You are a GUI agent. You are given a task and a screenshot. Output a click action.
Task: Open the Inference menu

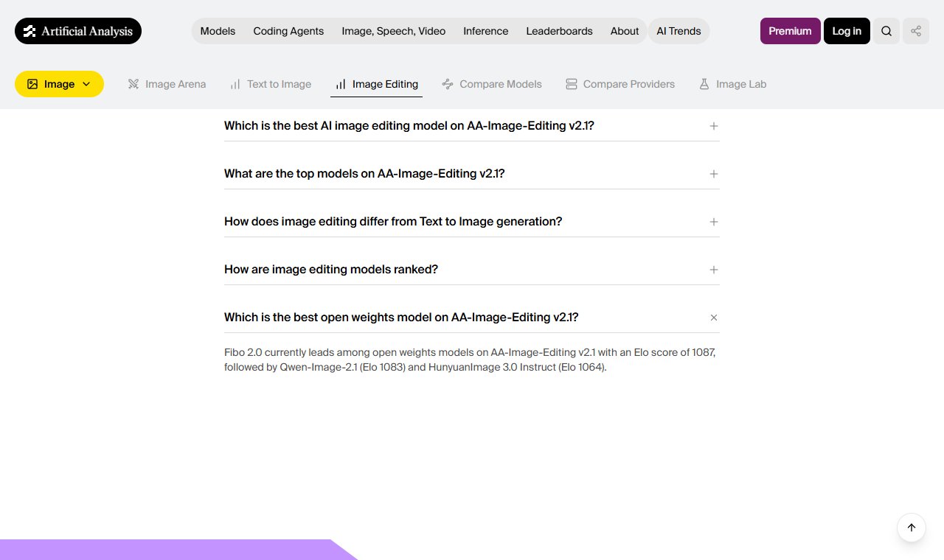(x=485, y=31)
